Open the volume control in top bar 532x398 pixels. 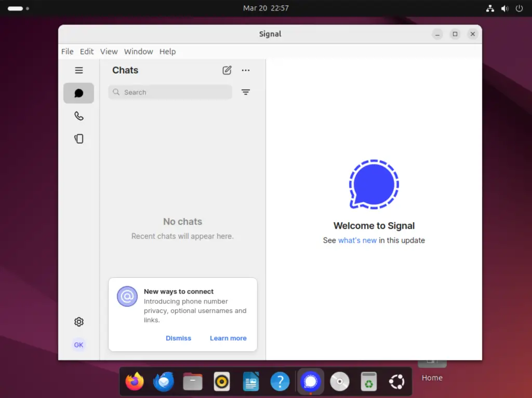click(x=504, y=8)
